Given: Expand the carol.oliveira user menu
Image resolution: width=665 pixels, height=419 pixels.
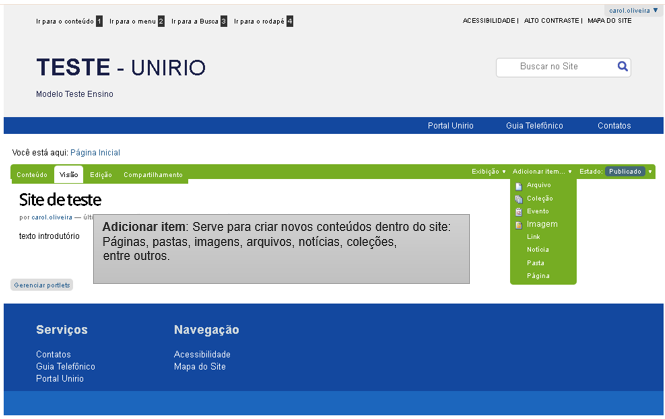Looking at the screenshot, I should point(633,10).
